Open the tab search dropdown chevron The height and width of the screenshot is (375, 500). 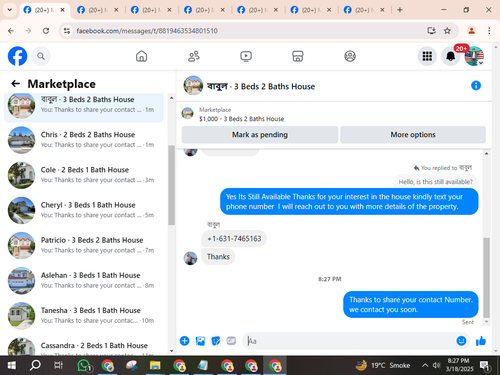pyautogui.click(x=10, y=10)
